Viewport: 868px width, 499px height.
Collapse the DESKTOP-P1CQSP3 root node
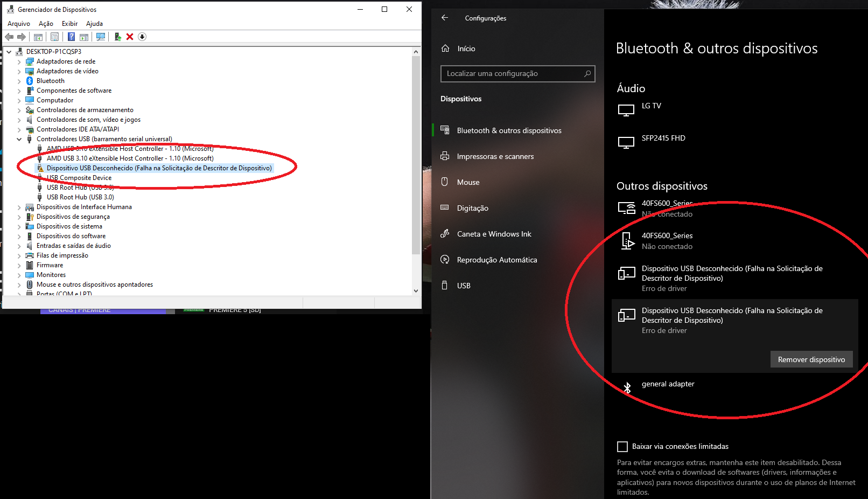(x=9, y=52)
